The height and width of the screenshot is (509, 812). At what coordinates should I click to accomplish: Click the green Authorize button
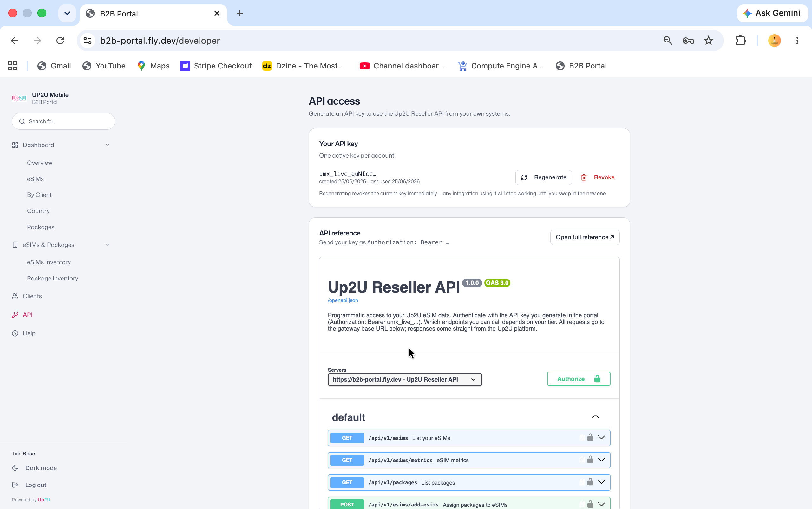pos(579,379)
